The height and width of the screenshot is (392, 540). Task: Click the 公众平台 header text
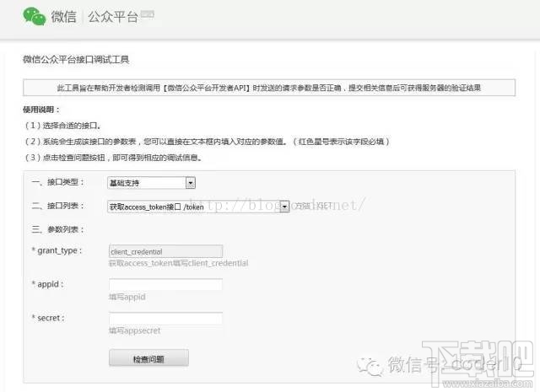click(113, 17)
